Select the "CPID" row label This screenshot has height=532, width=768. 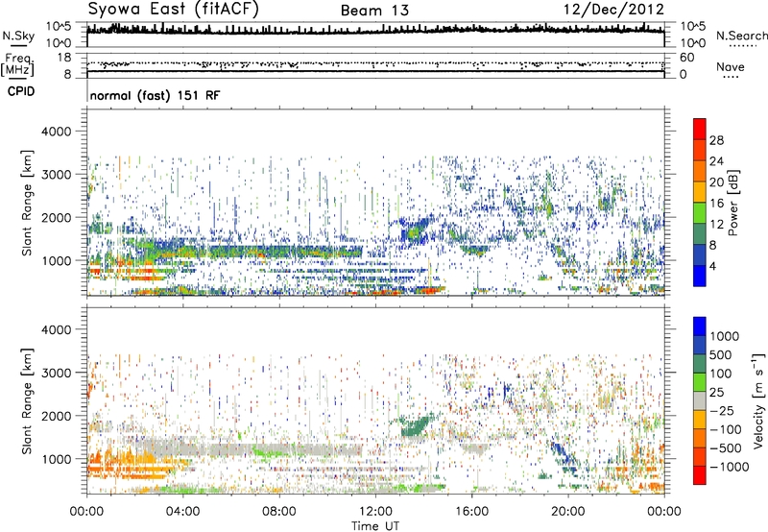click(x=20, y=91)
